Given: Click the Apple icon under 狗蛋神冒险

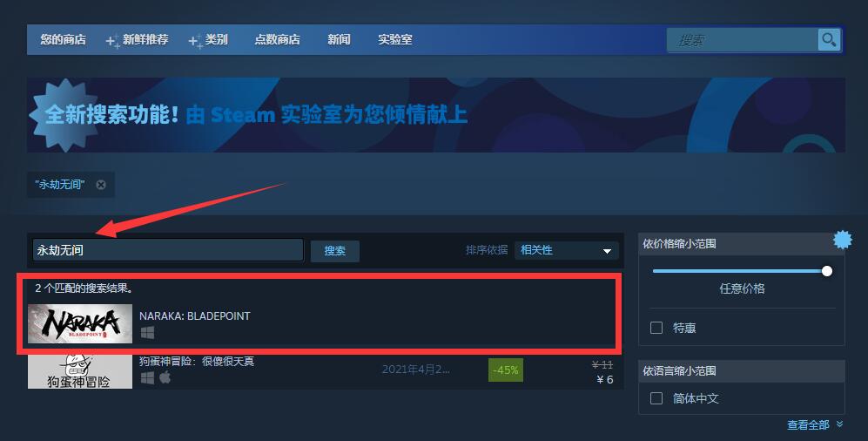Looking at the screenshot, I should tap(165, 378).
